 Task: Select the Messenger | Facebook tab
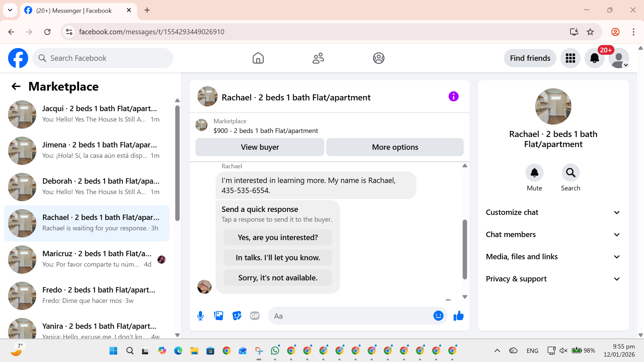tap(78, 10)
